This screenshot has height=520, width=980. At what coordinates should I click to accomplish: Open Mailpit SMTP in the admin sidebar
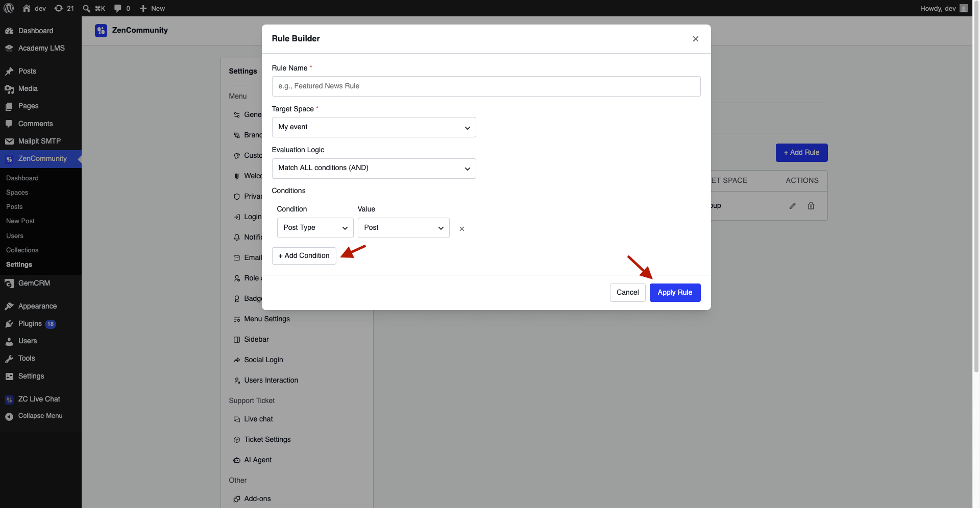pyautogui.click(x=41, y=141)
